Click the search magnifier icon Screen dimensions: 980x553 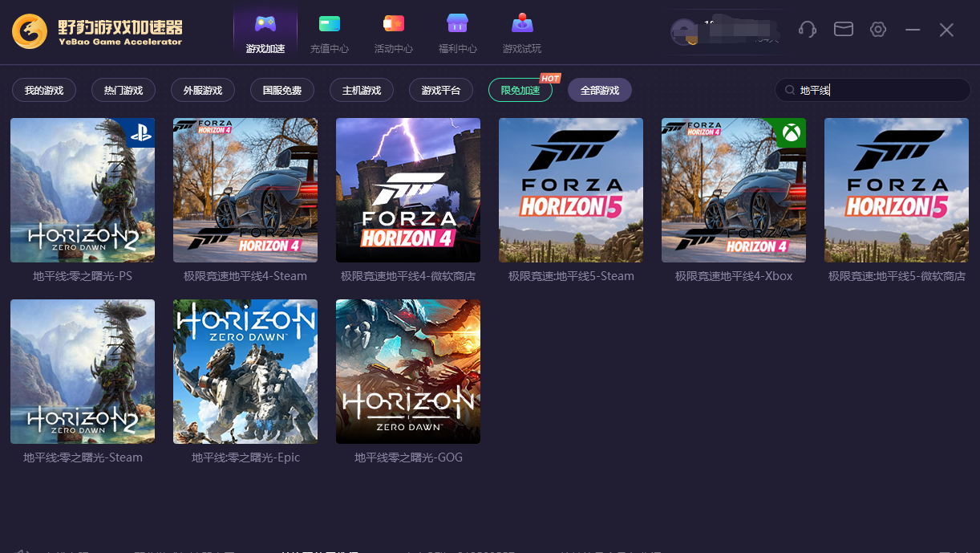pyautogui.click(x=790, y=91)
